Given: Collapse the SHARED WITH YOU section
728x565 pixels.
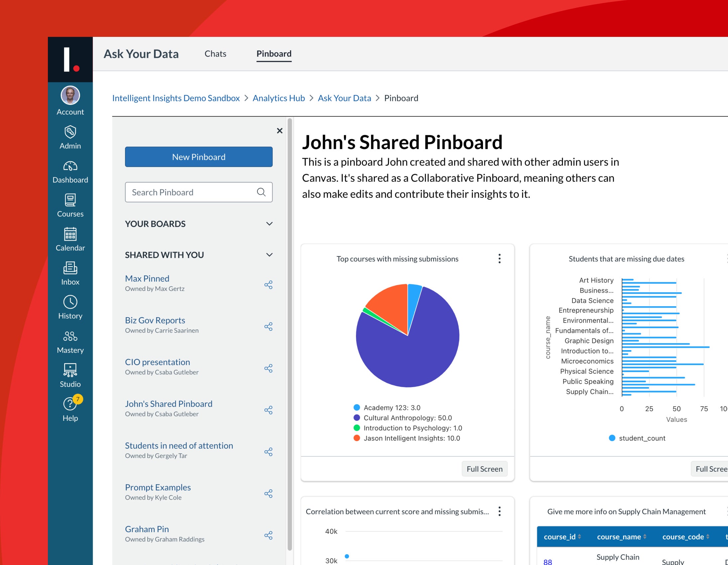Looking at the screenshot, I should 269,255.
